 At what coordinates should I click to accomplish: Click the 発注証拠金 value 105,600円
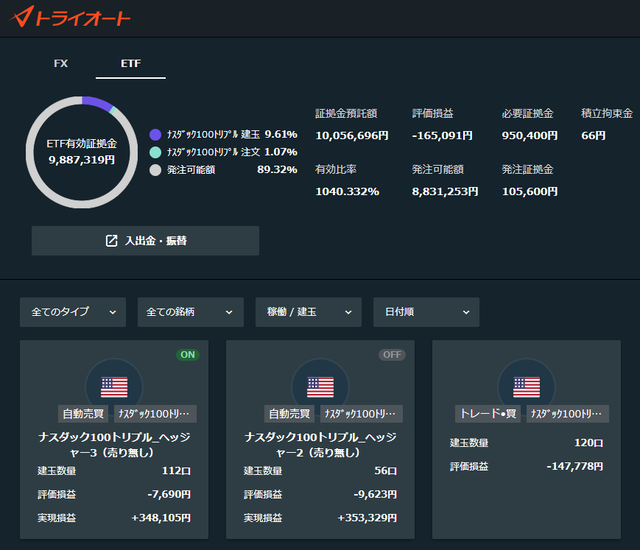coord(530,191)
